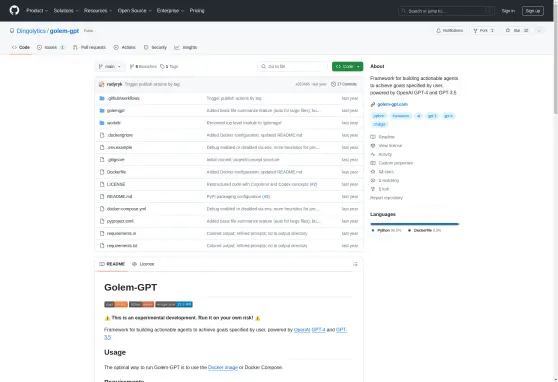Open docker-compose.yml file
This screenshot has height=382, width=558.
tap(126, 209)
